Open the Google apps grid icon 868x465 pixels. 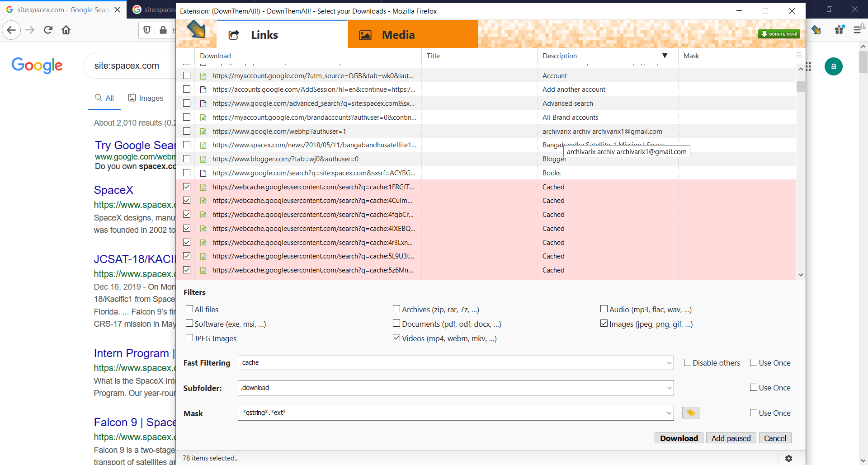pos(809,66)
